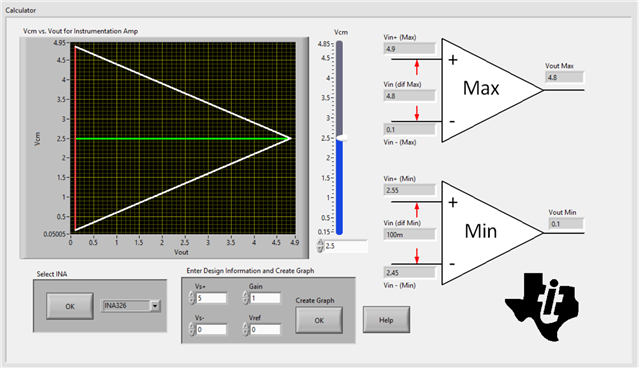Select the Gain input field

coord(265,298)
